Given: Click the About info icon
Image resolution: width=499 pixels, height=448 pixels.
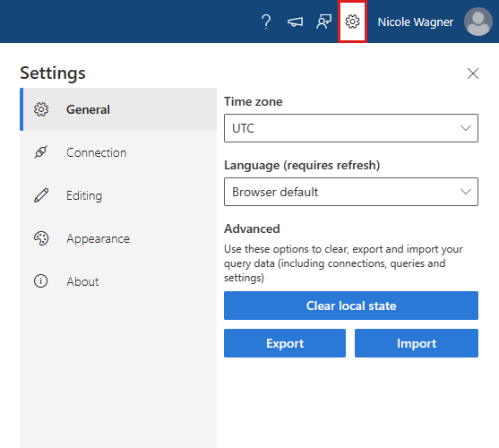Looking at the screenshot, I should [x=40, y=281].
